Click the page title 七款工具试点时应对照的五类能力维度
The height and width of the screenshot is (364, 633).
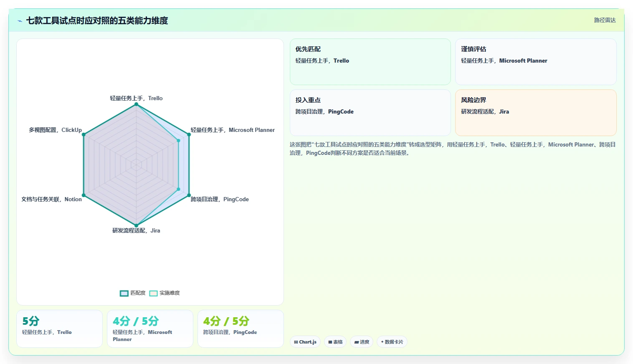97,20
